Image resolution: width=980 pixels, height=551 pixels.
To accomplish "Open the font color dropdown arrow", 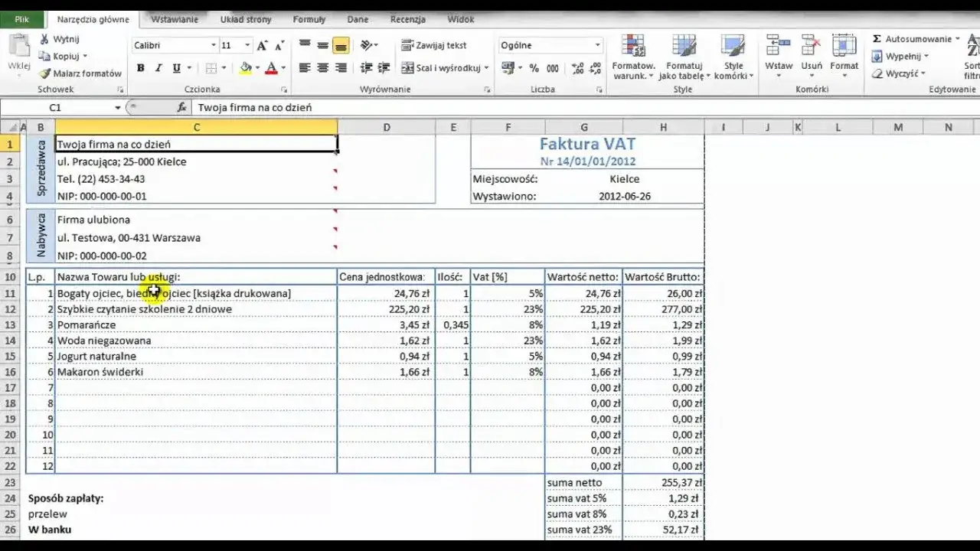I will pyautogui.click(x=283, y=68).
